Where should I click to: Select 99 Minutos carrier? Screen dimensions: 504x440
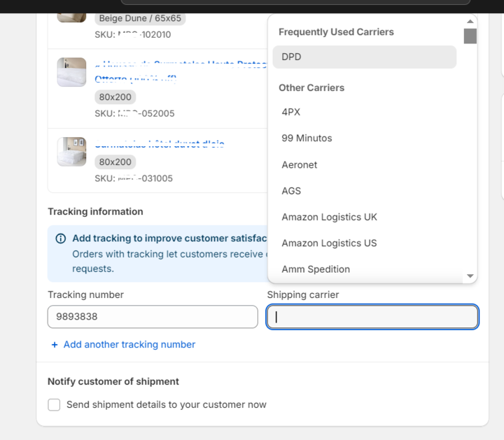[x=307, y=139]
